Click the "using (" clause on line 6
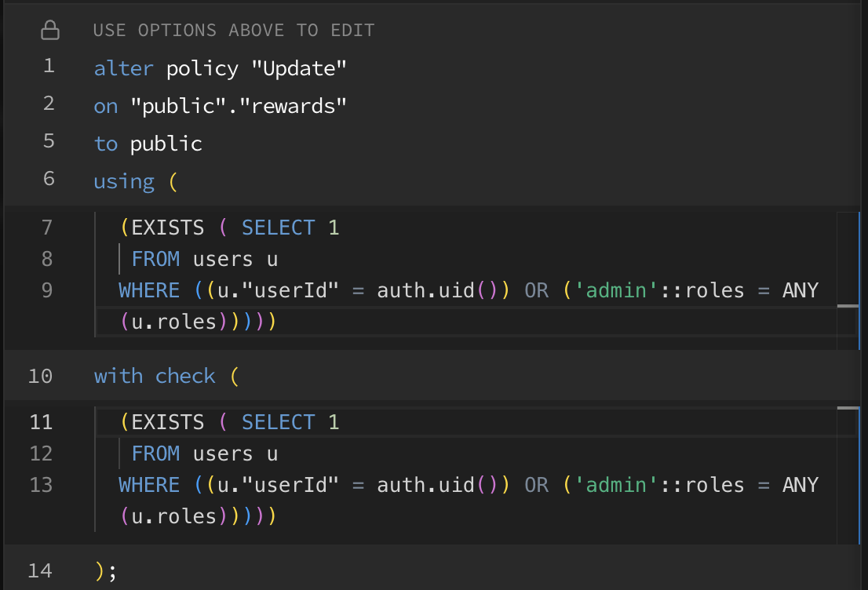The width and height of the screenshot is (868, 590). pos(133,180)
